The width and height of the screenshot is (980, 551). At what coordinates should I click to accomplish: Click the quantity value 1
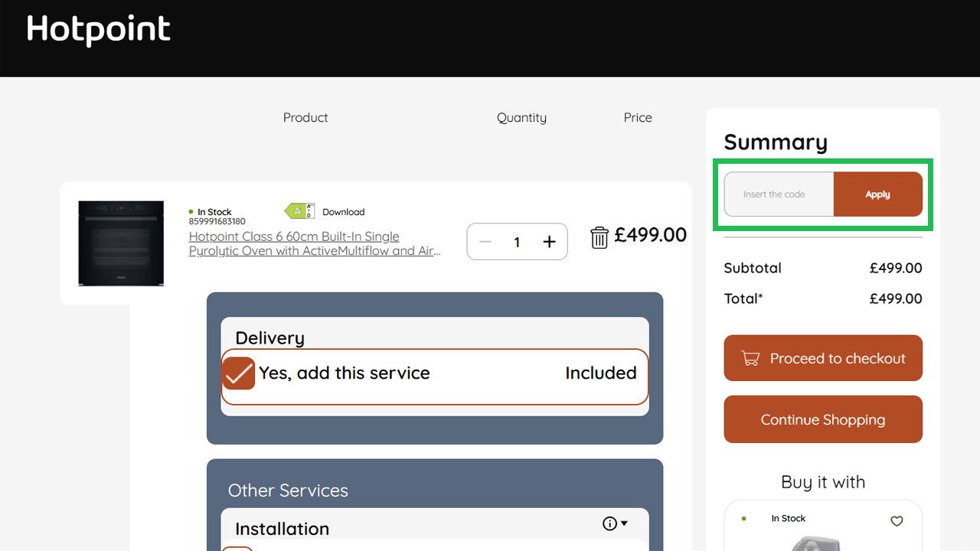click(x=517, y=242)
